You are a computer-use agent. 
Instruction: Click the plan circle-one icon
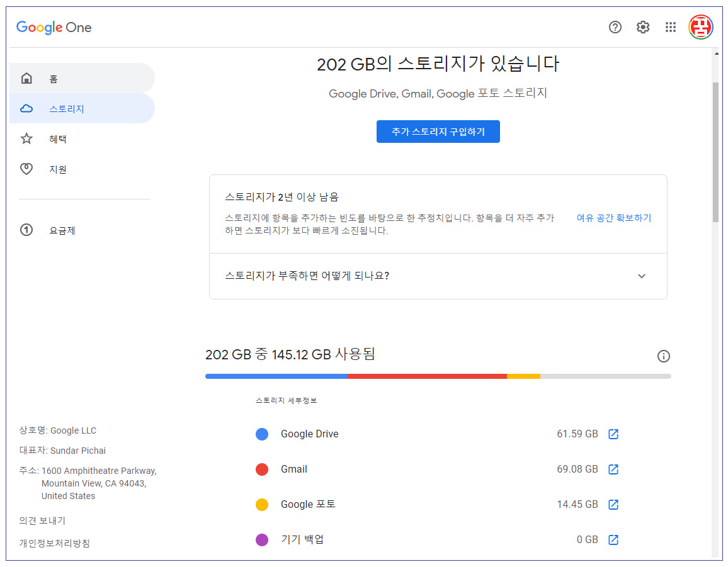click(26, 230)
